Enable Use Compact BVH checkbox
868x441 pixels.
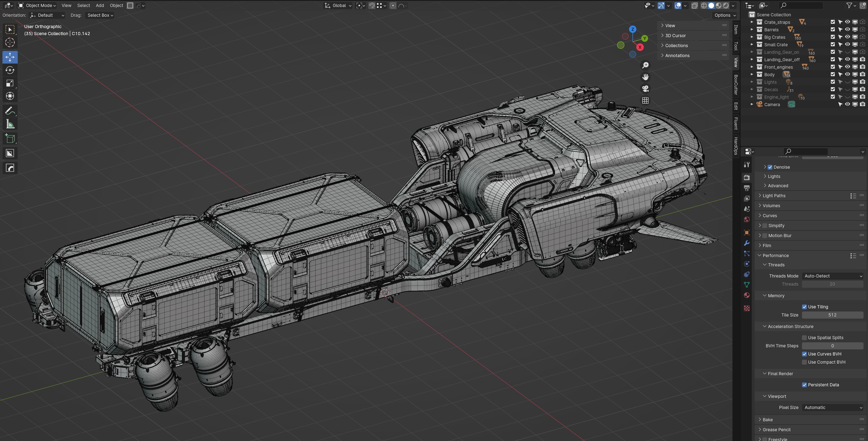[x=804, y=362]
